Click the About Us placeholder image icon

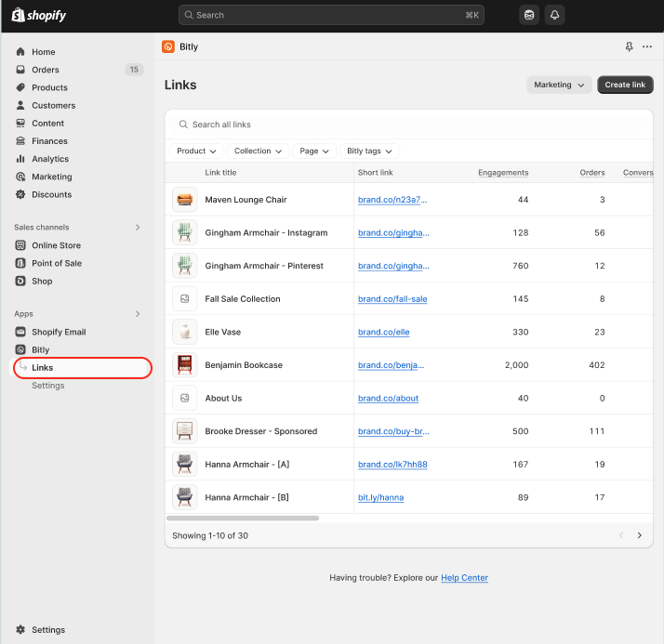click(185, 398)
